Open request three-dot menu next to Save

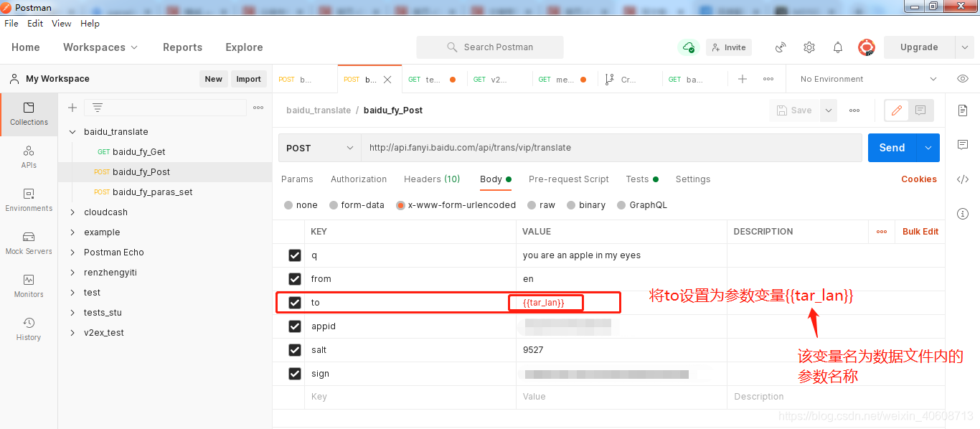coord(854,110)
